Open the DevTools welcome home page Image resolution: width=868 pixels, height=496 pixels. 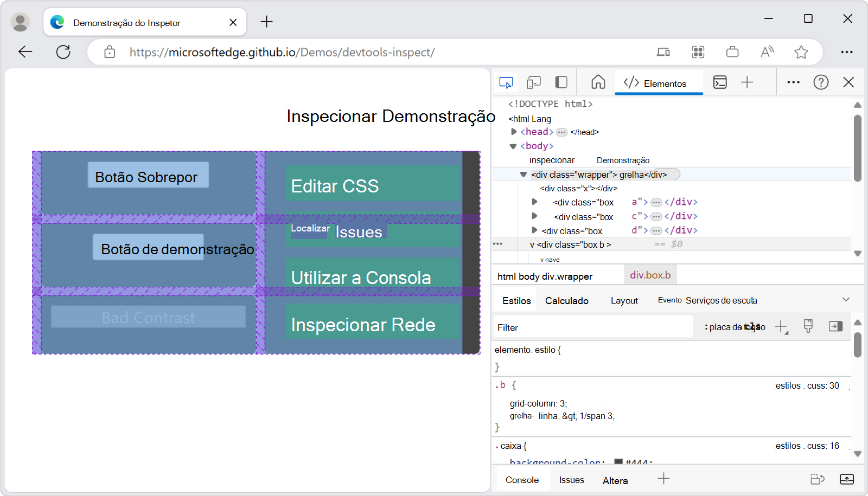pyautogui.click(x=598, y=82)
